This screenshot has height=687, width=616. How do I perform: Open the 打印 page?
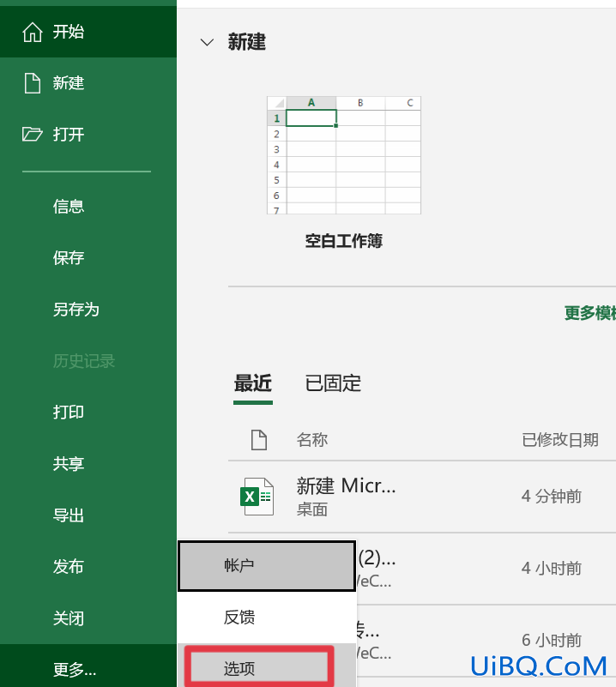coord(69,413)
